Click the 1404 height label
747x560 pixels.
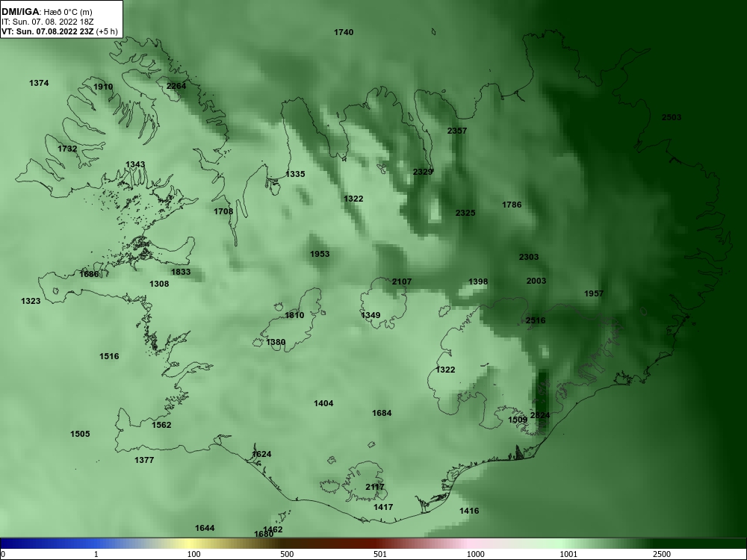(x=323, y=403)
